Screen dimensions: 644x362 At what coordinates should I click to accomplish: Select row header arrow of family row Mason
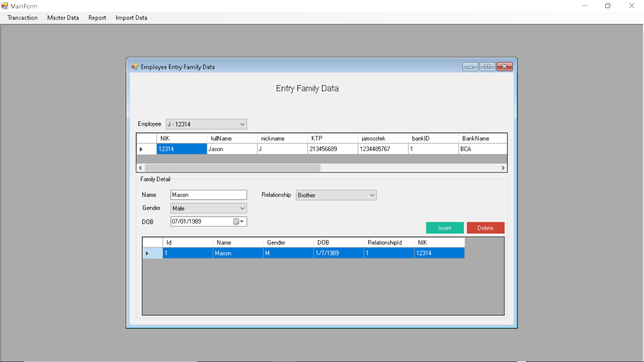(x=153, y=253)
